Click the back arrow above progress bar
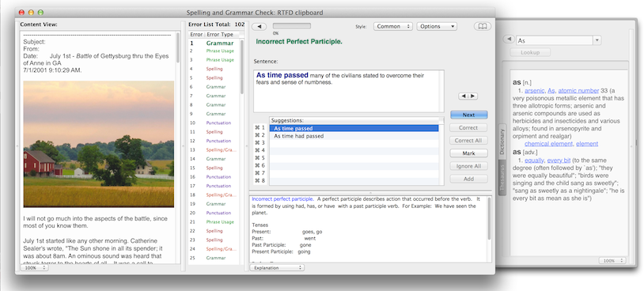 [x=259, y=27]
